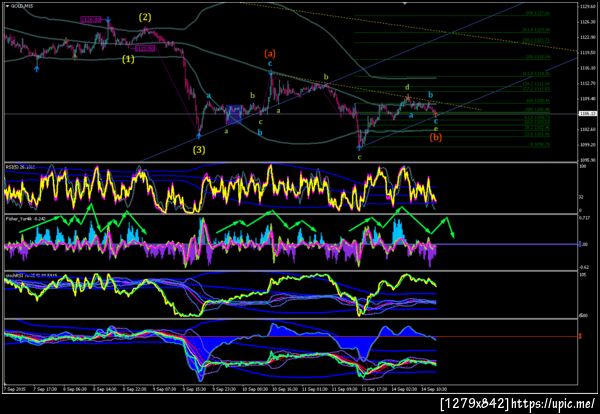Select the yellow wave label (1)

pos(128,59)
